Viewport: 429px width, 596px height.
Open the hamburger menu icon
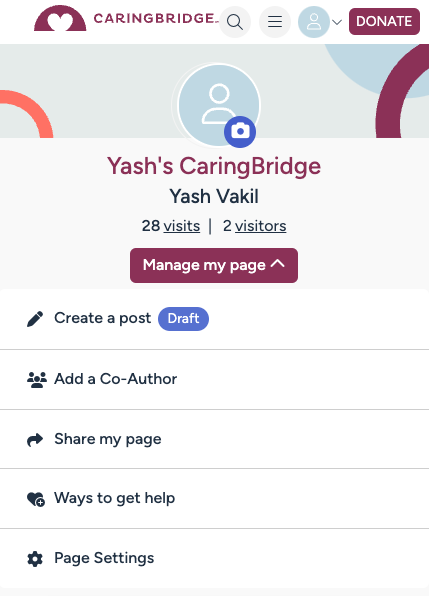pos(275,22)
